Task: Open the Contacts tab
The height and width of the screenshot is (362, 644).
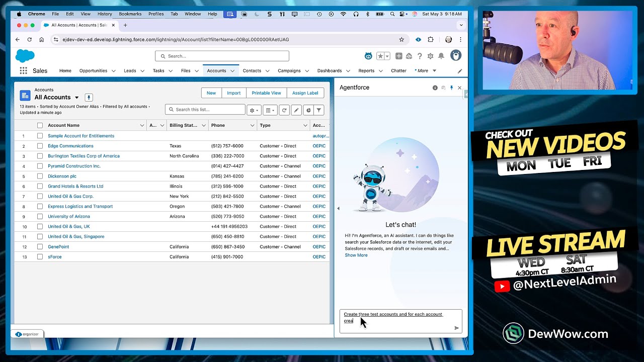Action: pyautogui.click(x=252, y=71)
